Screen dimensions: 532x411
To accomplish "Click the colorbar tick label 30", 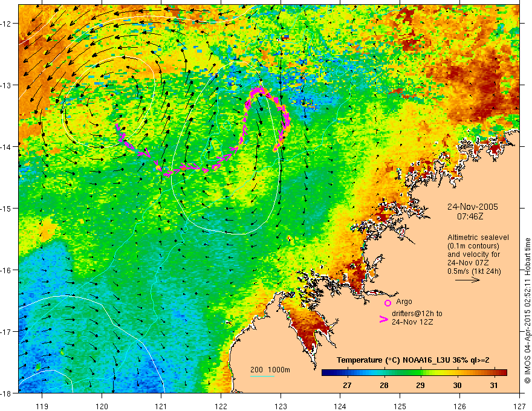I will tap(458, 385).
